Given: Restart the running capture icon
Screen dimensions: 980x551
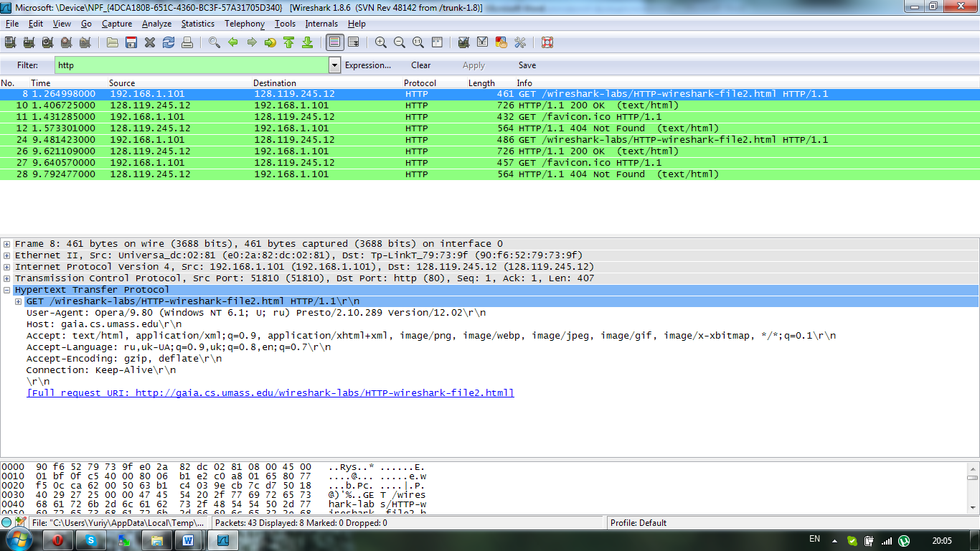Looking at the screenshot, I should coord(85,42).
